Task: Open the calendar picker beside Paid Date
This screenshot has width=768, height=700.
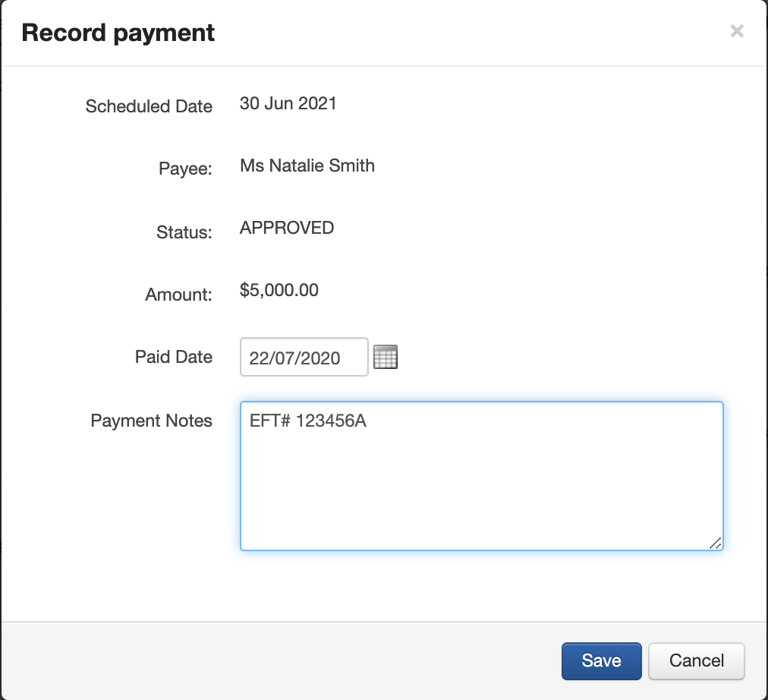Action: [386, 357]
